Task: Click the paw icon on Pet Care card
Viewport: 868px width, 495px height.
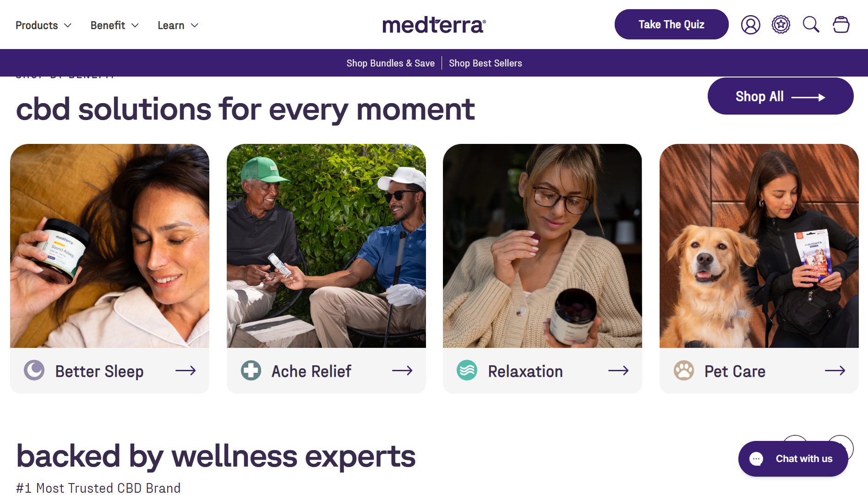Action: [683, 370]
